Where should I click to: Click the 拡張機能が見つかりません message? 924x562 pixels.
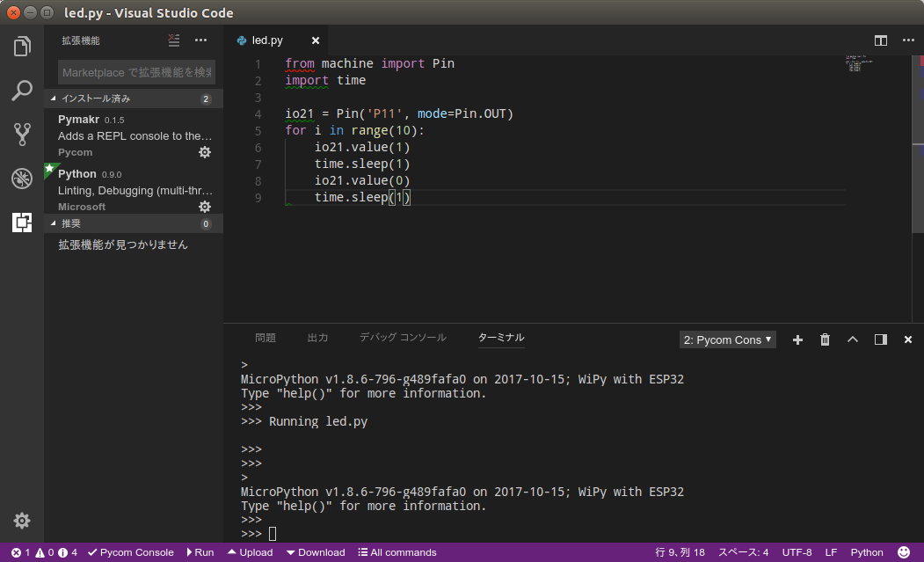(123, 245)
